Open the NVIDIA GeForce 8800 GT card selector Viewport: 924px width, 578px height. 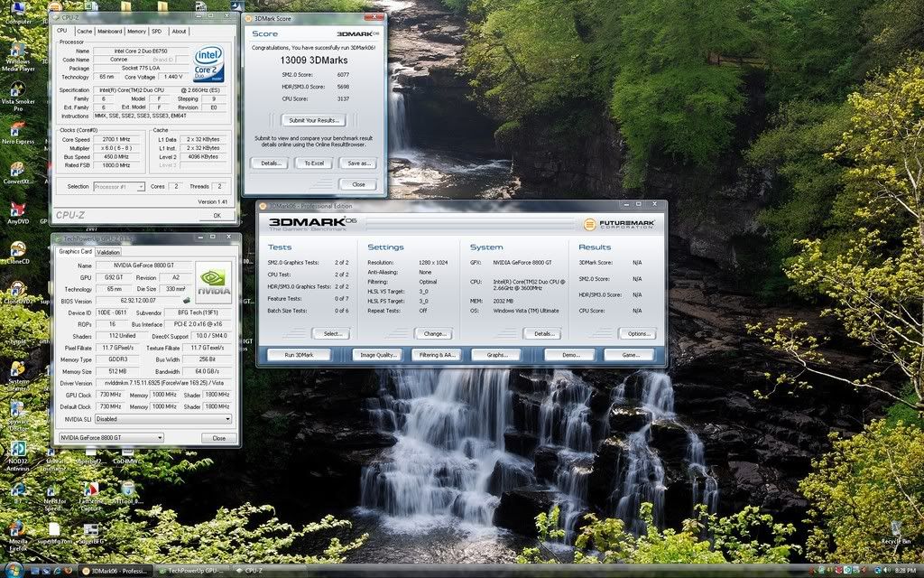coord(111,438)
